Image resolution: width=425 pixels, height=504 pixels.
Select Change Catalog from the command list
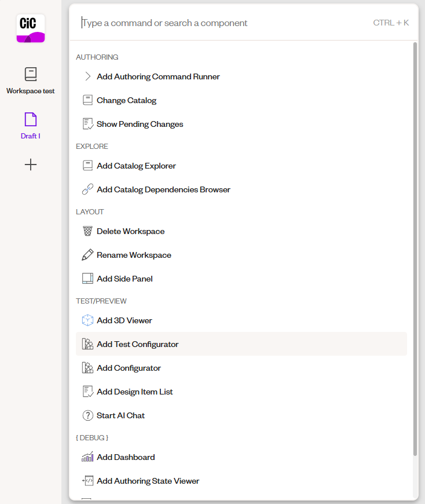(x=127, y=100)
